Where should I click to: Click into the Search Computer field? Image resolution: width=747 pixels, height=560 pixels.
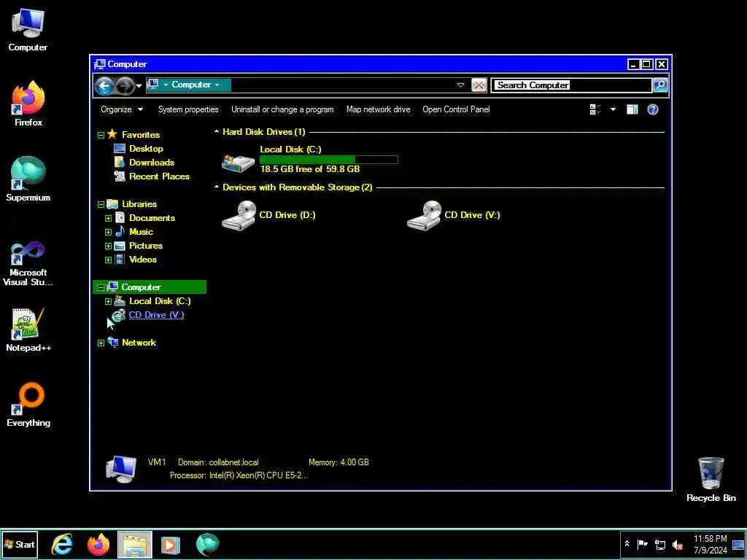click(572, 85)
